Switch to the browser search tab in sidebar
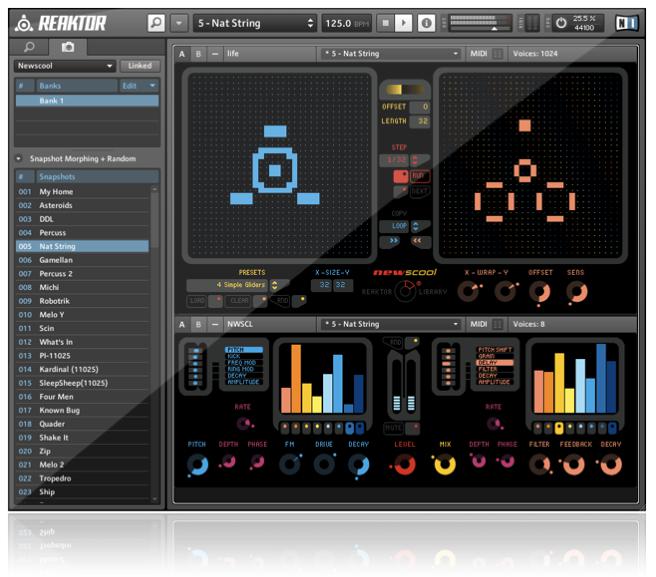 30,47
